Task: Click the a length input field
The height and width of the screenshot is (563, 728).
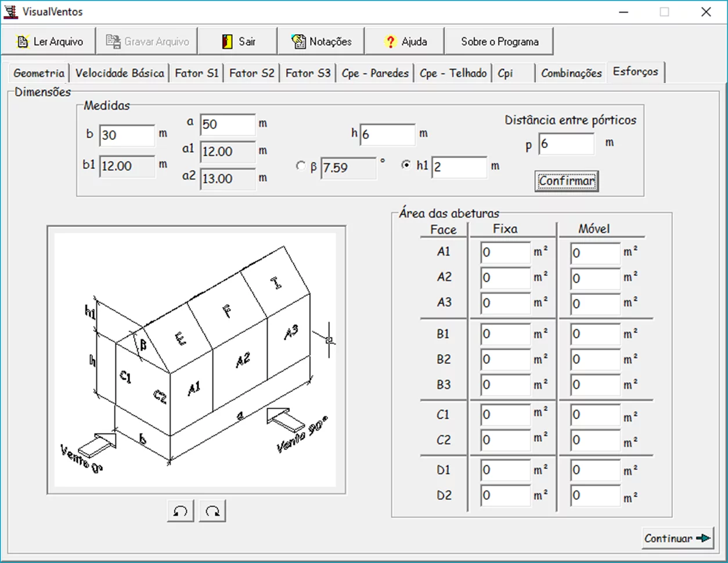Action: [228, 125]
